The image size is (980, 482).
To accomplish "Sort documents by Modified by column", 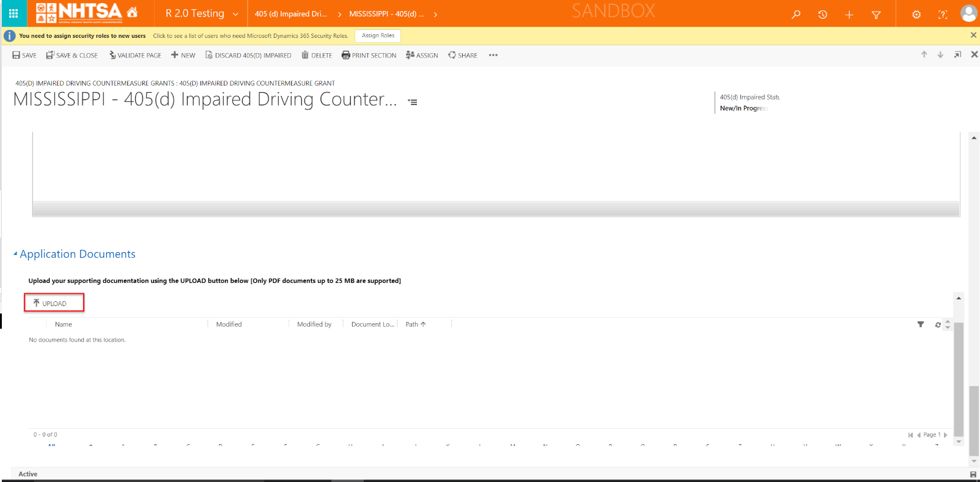I will 314,324.
